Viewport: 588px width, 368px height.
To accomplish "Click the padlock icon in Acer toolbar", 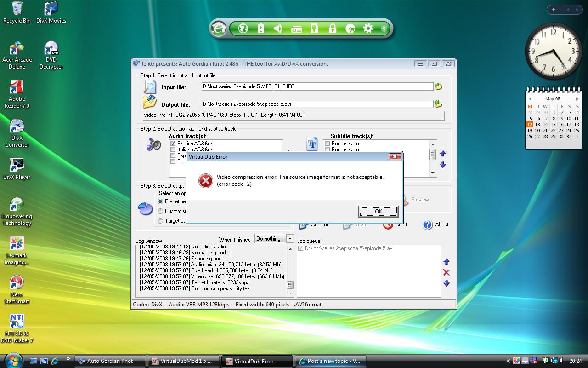I will tap(332, 29).
